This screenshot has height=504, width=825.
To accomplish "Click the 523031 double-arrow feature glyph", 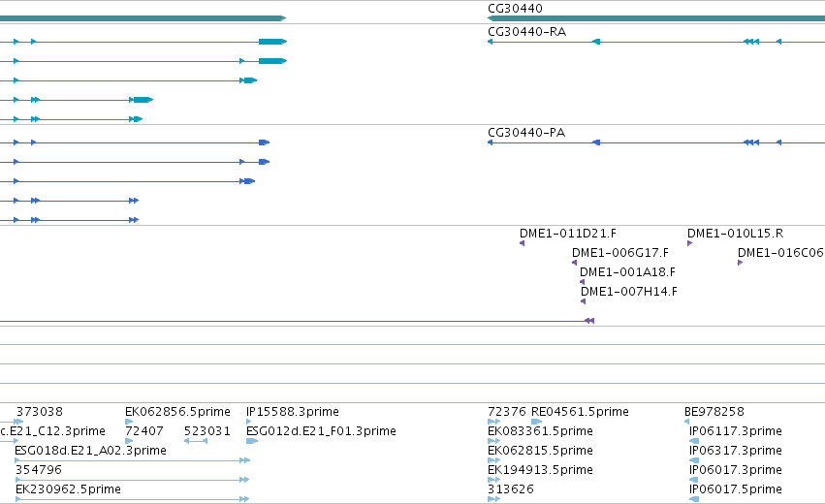I will (196, 441).
